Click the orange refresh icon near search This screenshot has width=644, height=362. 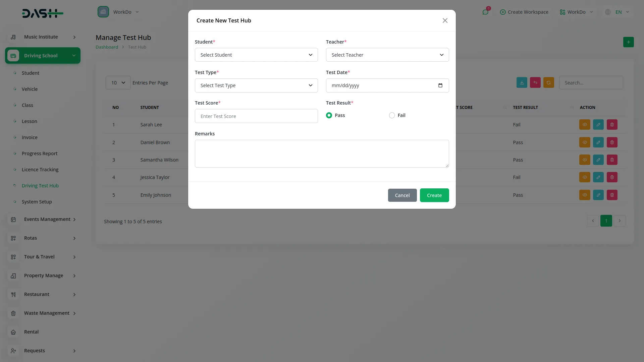point(549,83)
